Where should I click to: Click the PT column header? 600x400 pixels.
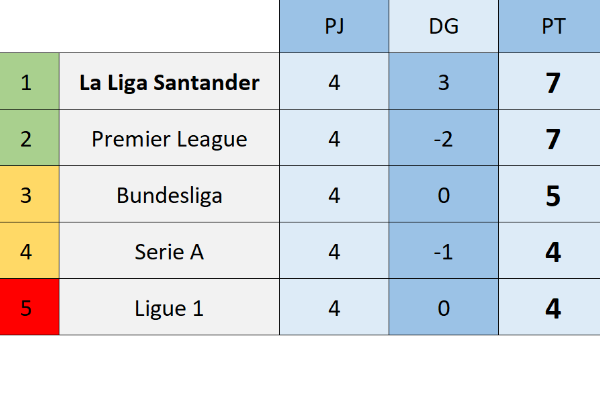[553, 26]
